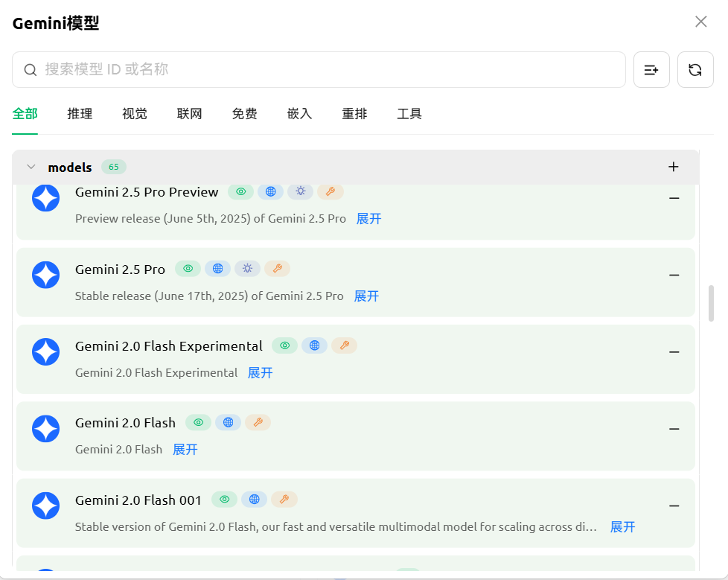This screenshot has width=728, height=580.
Task: Click the Gemini 2.0 Flash Experimental title
Action: click(x=169, y=346)
